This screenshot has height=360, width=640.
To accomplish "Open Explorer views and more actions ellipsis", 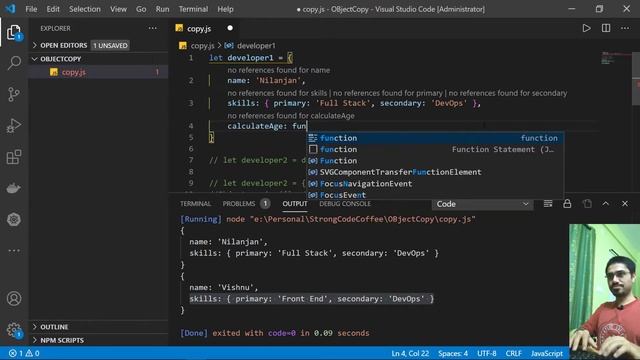I will tap(153, 28).
